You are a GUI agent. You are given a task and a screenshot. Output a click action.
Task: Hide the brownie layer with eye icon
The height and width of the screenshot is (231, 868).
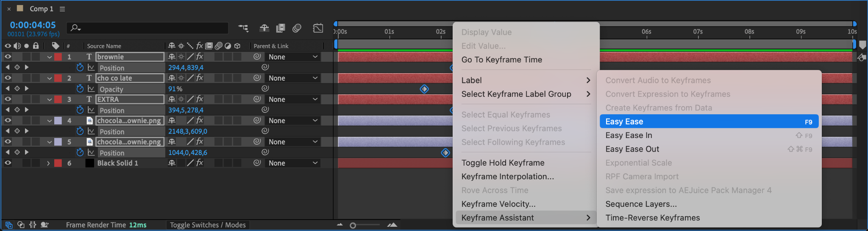[8, 57]
